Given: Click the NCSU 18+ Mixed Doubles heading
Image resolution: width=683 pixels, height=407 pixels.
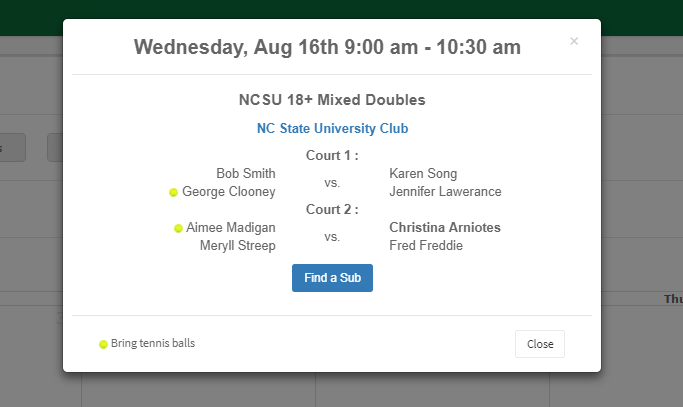Looking at the screenshot, I should click(332, 100).
